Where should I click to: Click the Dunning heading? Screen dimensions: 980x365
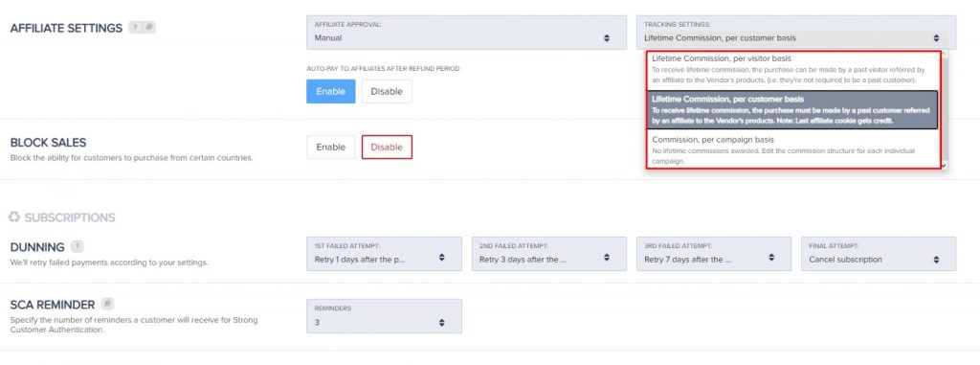[x=37, y=247]
